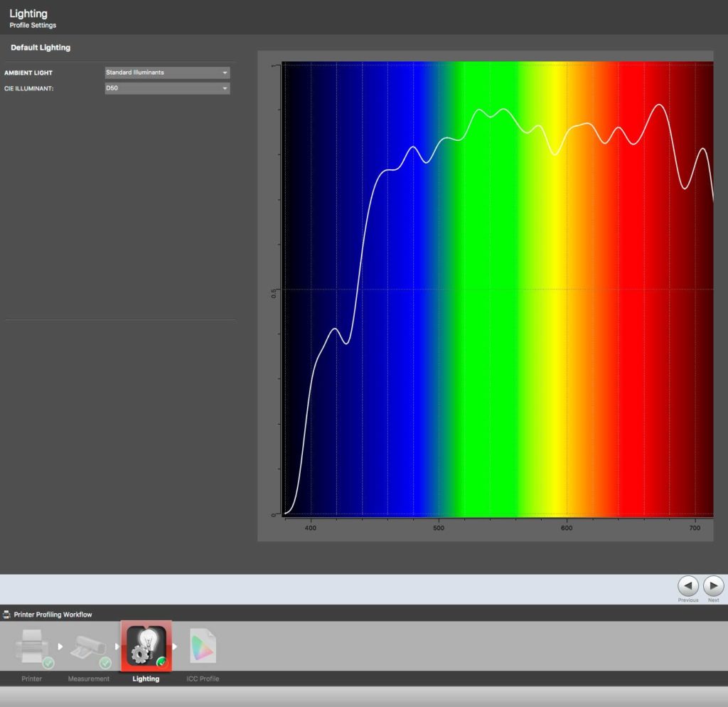Image resolution: width=728 pixels, height=707 pixels.
Task: Click the Printer step label
Action: [31, 679]
